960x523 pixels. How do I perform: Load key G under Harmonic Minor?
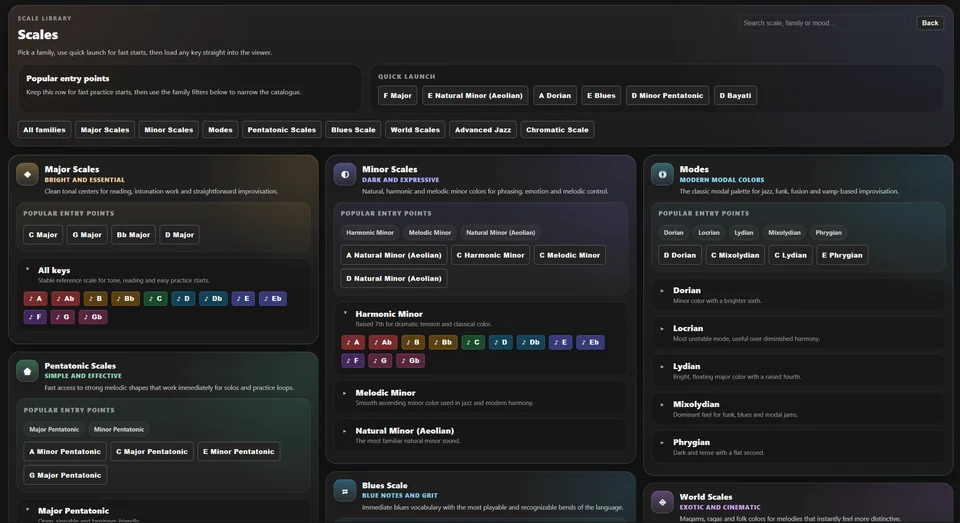tap(380, 361)
